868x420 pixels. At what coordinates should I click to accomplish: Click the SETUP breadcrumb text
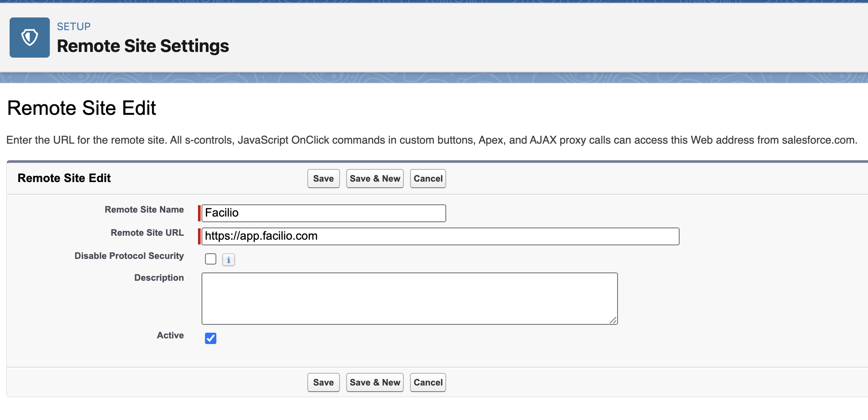click(x=74, y=27)
